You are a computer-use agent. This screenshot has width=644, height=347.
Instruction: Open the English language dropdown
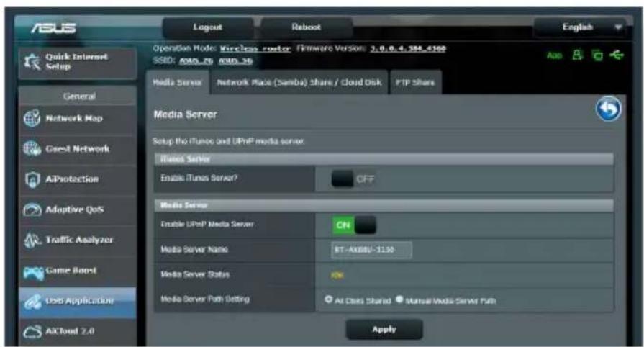(580, 27)
